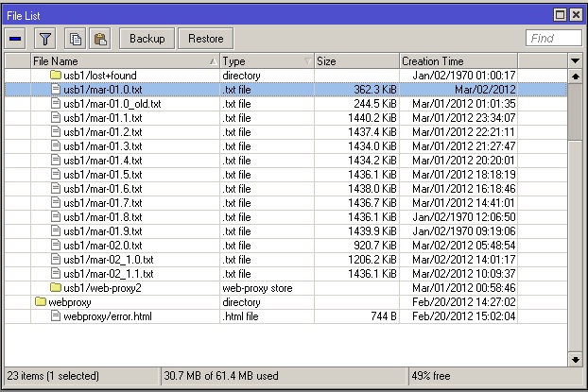The width and height of the screenshot is (588, 392).
Task: Select file name usb1/mar-01.8.txt
Action: tap(103, 217)
